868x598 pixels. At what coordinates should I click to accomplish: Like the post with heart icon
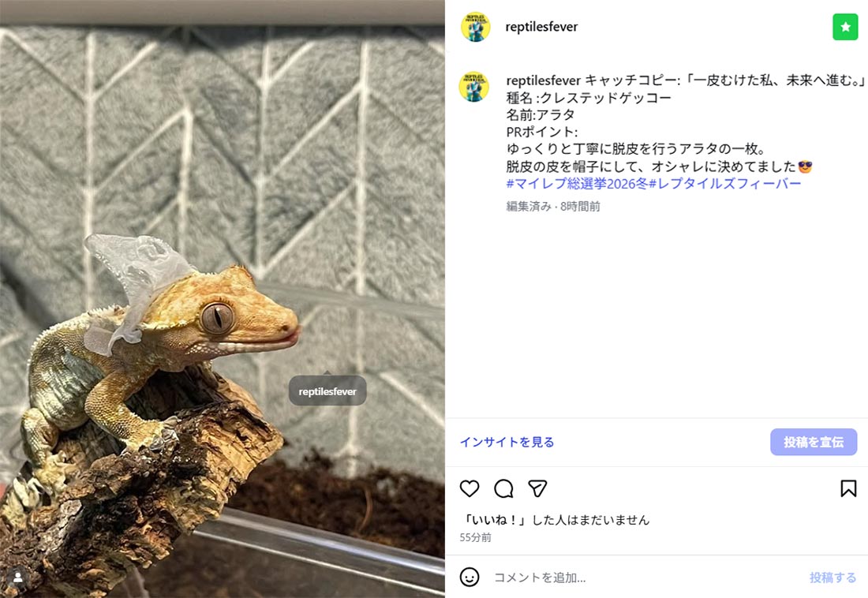(x=470, y=488)
